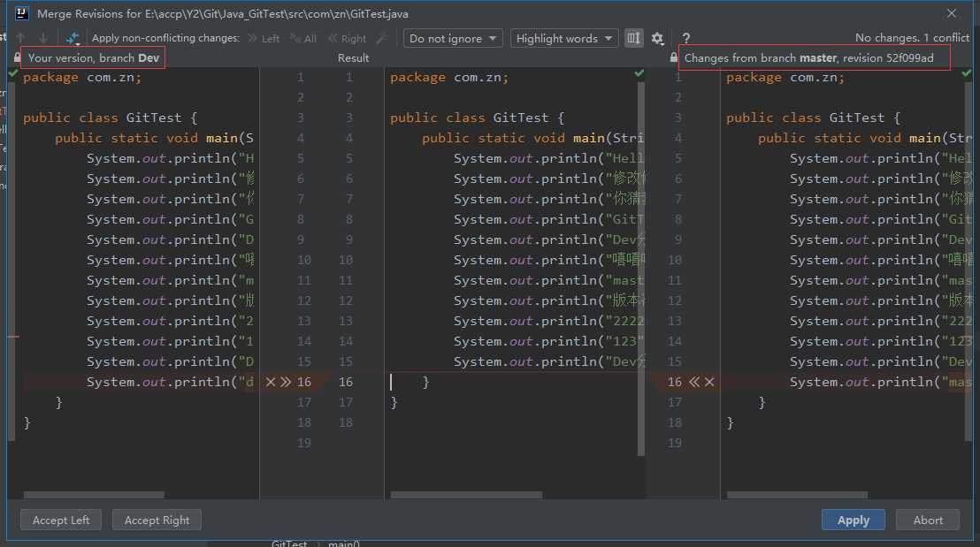Ignore left change with X on line 16
The height and width of the screenshot is (547, 980).
pyautogui.click(x=271, y=382)
